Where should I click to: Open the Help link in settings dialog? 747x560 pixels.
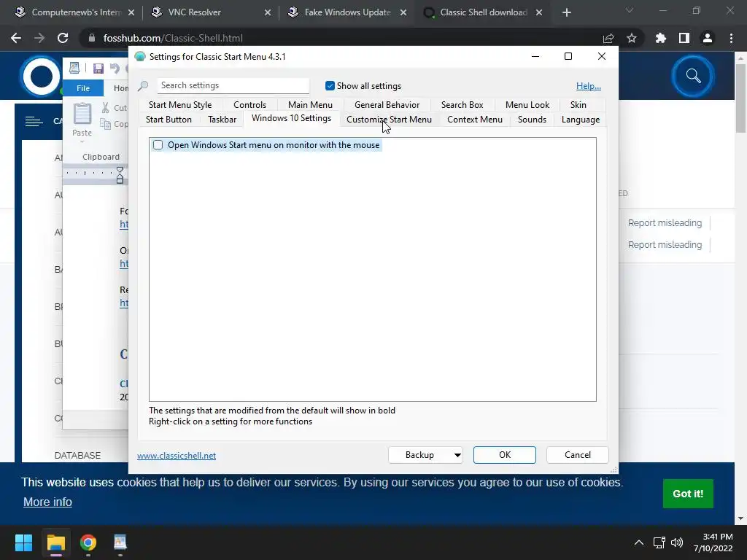589,86
